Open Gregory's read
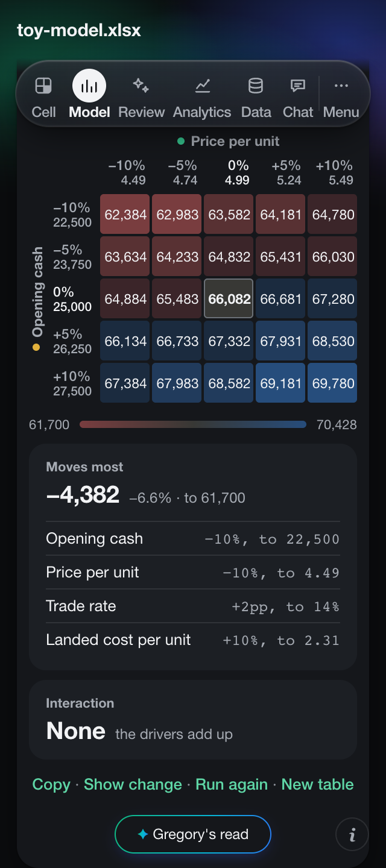This screenshot has height=868, width=386. pos(193,834)
